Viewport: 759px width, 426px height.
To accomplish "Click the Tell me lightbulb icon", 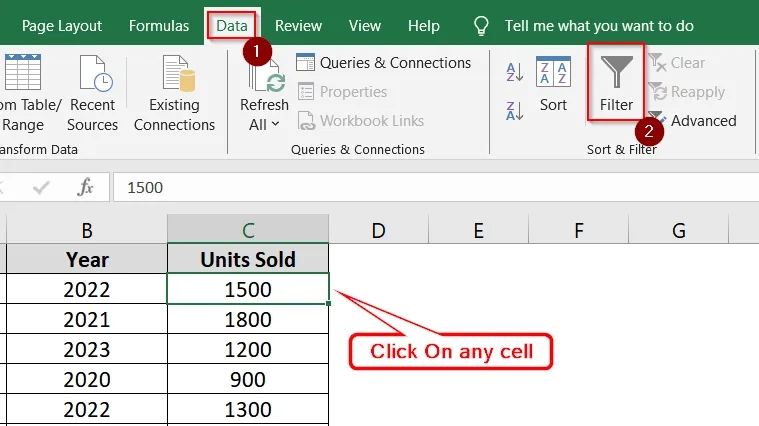I will coord(481,26).
